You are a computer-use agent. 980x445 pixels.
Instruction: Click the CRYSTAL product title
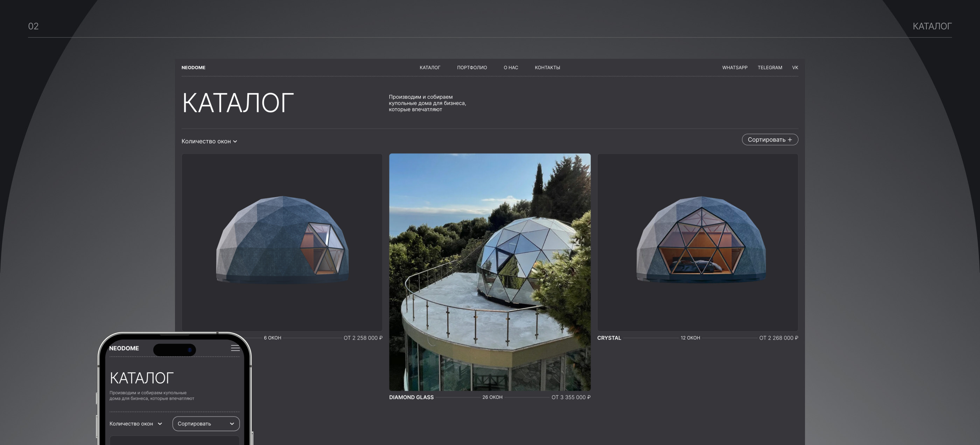pyautogui.click(x=609, y=338)
